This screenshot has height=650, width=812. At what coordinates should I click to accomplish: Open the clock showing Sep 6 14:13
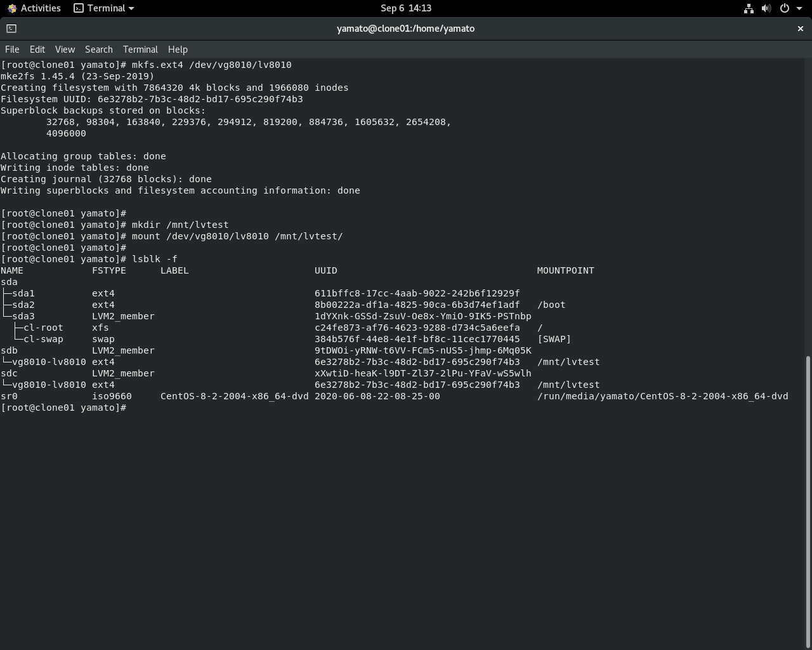coord(406,8)
